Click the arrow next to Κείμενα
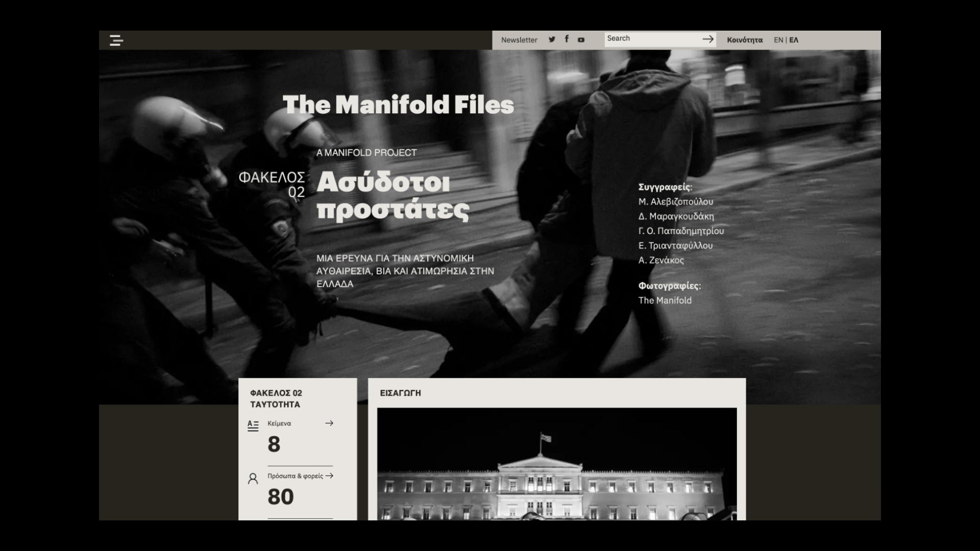This screenshot has width=980, height=551. pyautogui.click(x=329, y=423)
